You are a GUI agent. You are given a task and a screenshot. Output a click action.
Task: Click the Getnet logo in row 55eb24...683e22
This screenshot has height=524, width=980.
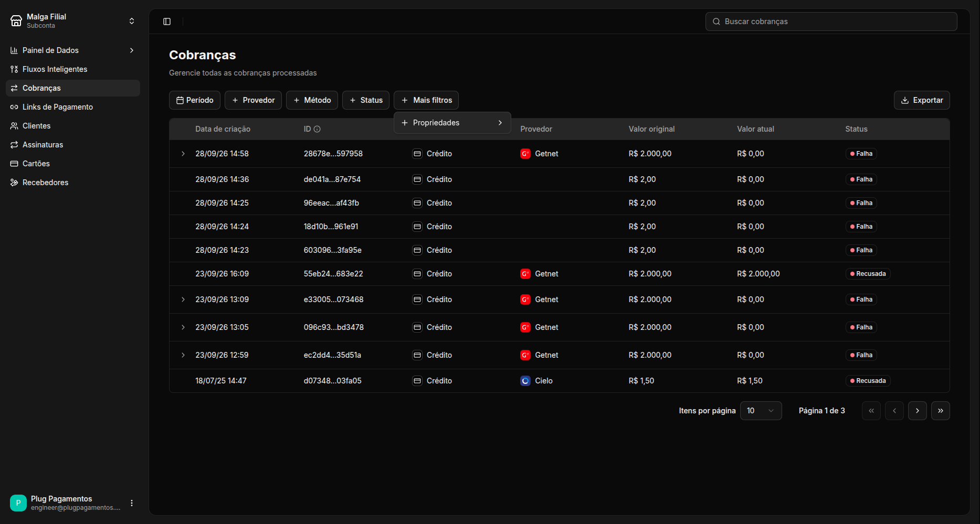pyautogui.click(x=525, y=274)
